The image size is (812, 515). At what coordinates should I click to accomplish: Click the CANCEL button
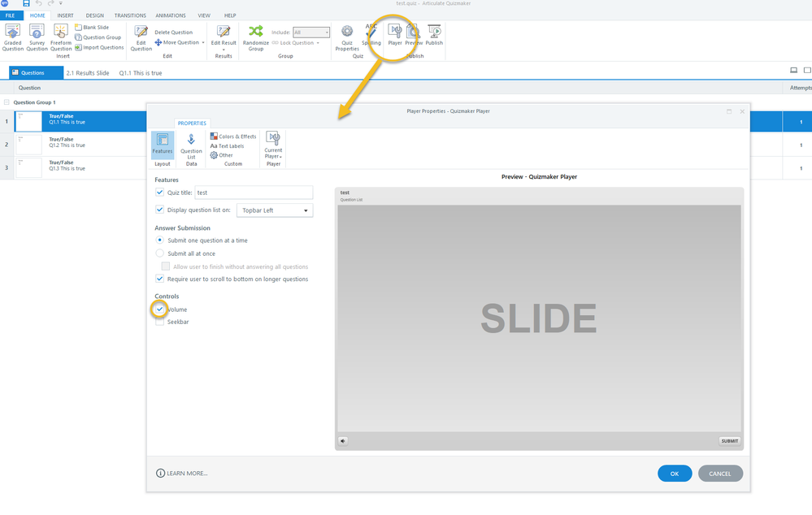pyautogui.click(x=720, y=474)
